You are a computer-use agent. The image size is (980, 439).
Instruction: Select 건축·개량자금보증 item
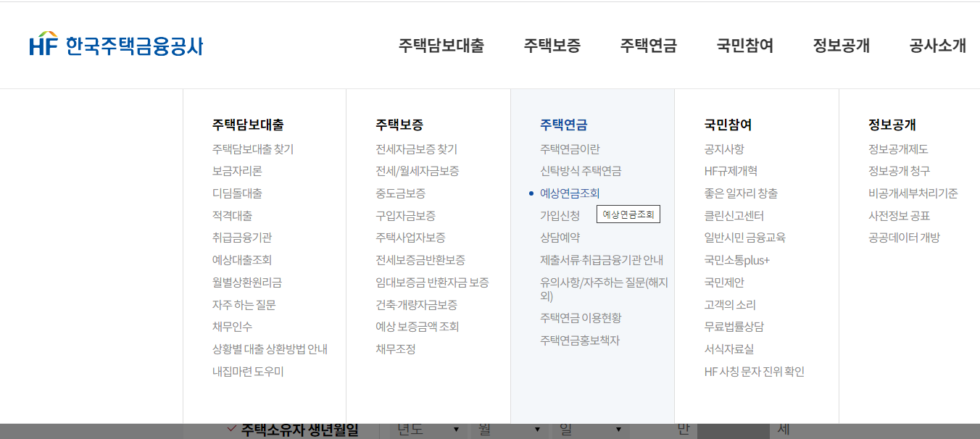(416, 305)
